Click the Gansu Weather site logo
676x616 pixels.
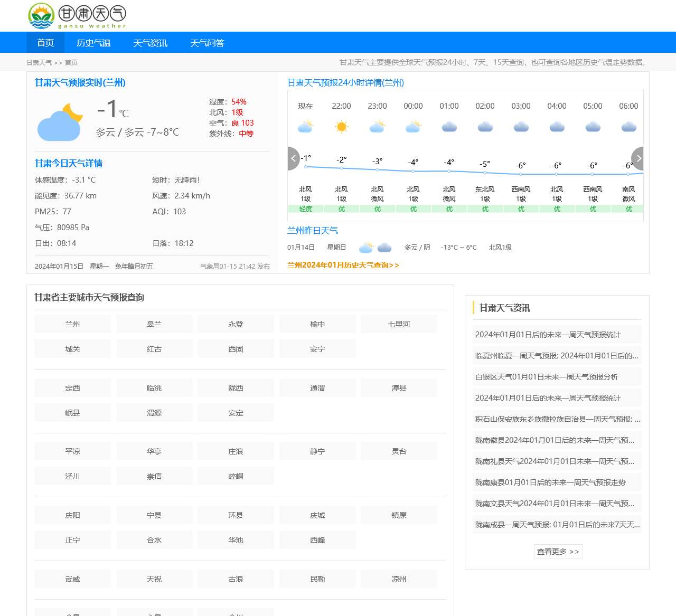point(77,16)
